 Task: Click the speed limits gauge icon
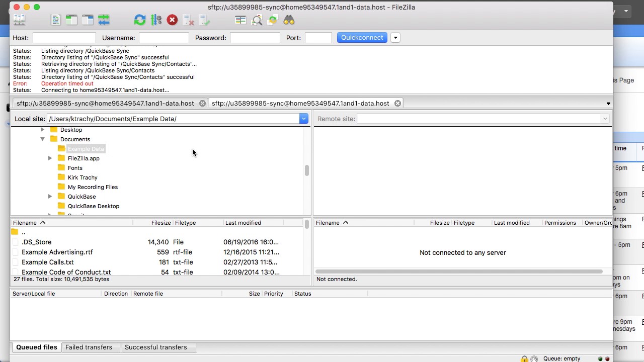click(534, 358)
